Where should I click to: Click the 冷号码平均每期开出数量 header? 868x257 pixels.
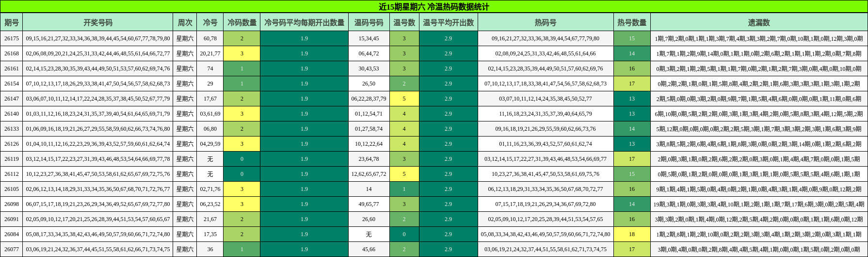tap(304, 22)
